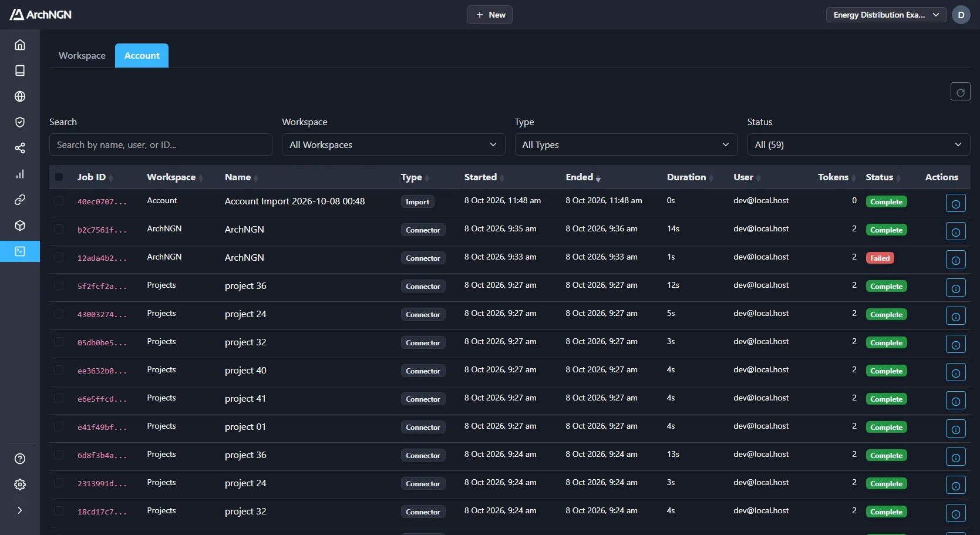
Task: Sort by the Duration column header
Action: tap(689, 177)
